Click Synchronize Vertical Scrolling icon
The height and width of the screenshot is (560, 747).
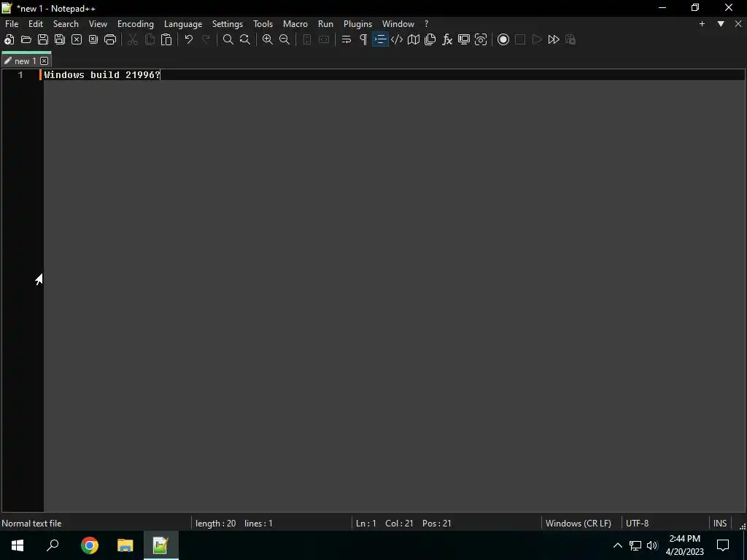click(307, 39)
